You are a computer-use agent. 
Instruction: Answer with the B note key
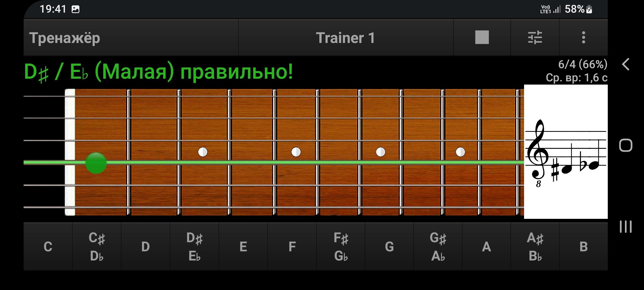(x=584, y=247)
